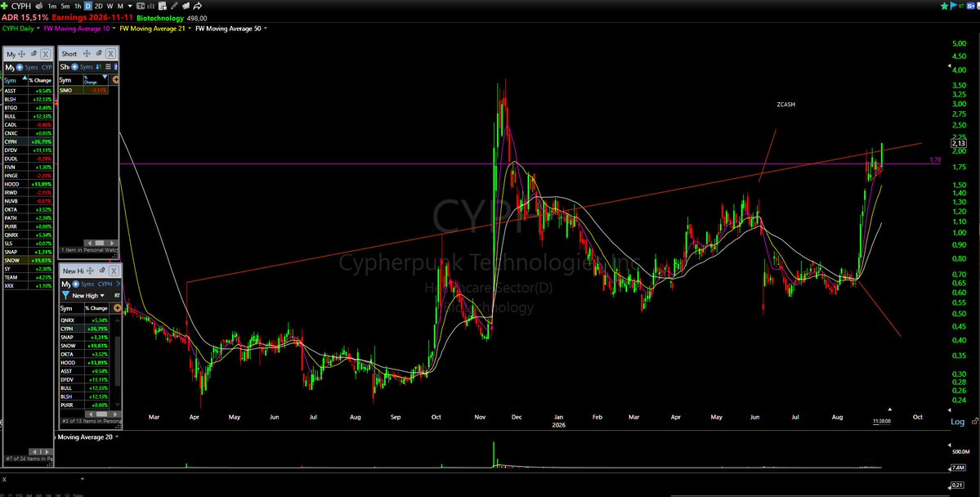Viewport: 980px width, 497px height.
Task: Select PATH row in watchlist
Action: 28,217
